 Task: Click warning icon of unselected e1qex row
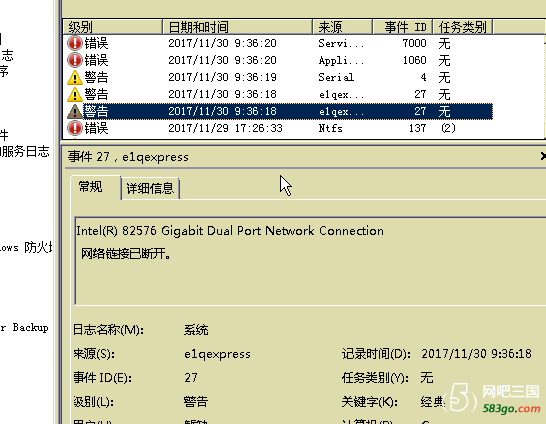point(75,95)
